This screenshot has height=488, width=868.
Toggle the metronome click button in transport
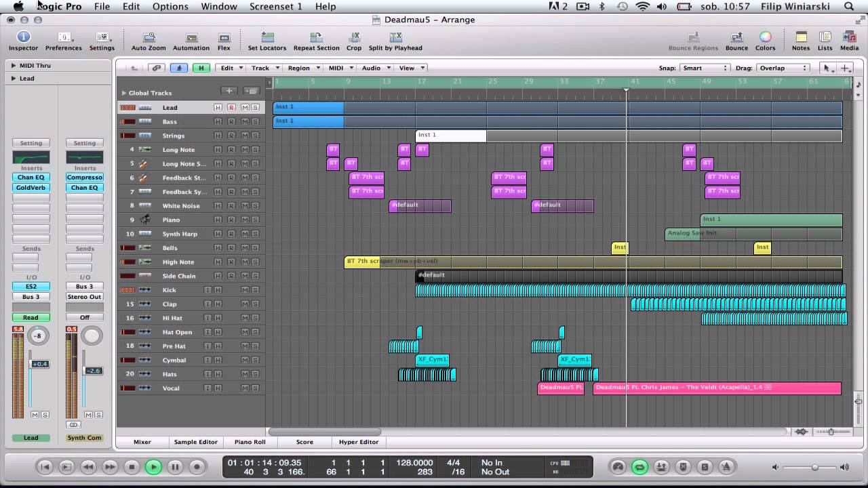[726, 466]
